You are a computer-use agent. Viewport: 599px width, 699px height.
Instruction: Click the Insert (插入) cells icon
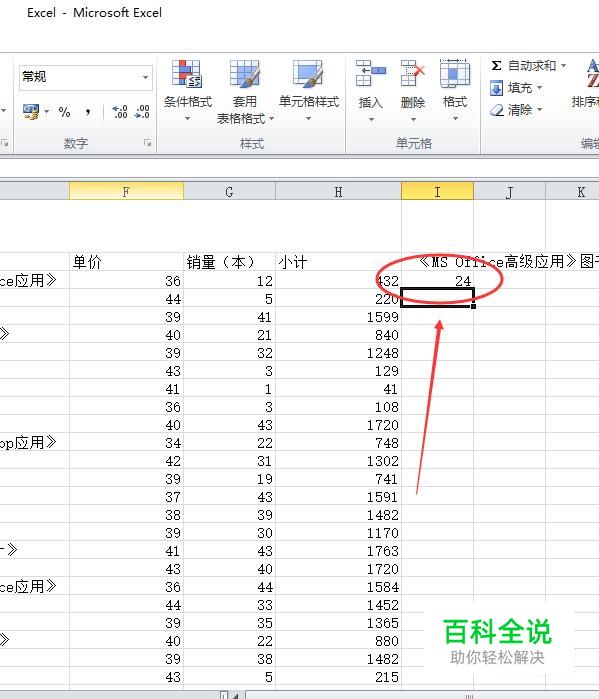click(x=371, y=74)
